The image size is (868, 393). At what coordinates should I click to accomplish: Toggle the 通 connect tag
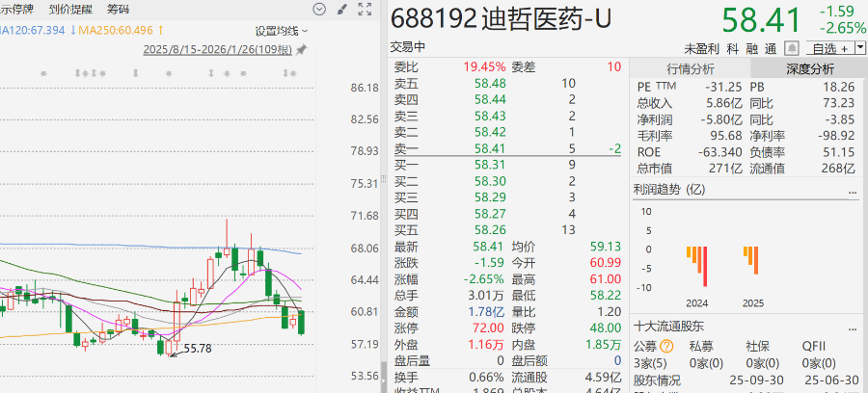(x=770, y=47)
